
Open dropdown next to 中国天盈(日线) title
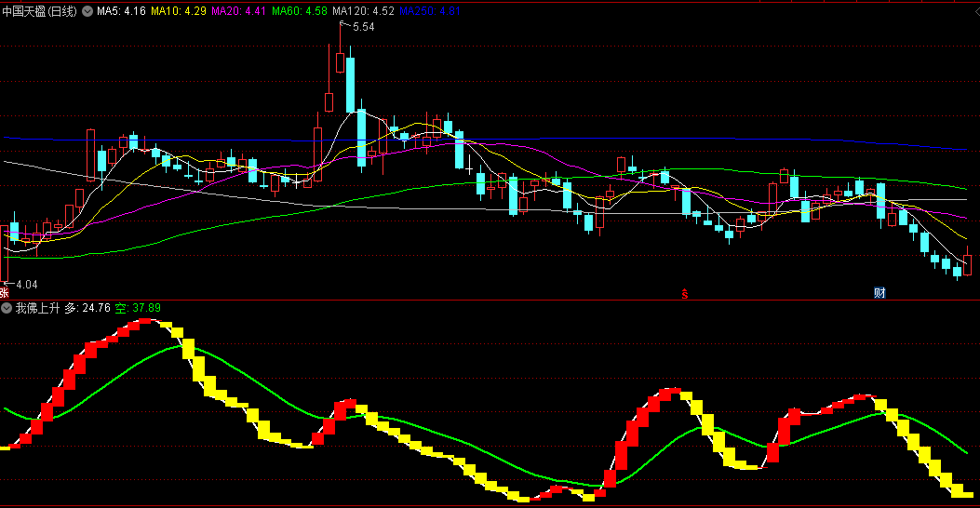tap(87, 11)
